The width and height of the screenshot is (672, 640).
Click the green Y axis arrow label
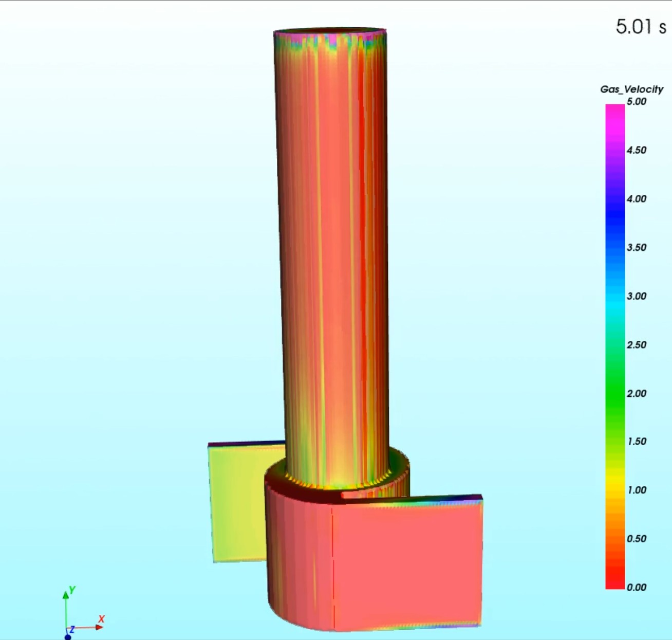pos(72,590)
